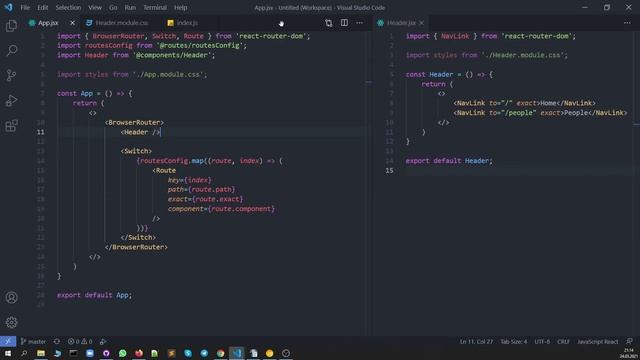The width and height of the screenshot is (640, 360).
Task: Click the <Switch> opening tag in App.jsx
Action: click(x=136, y=151)
